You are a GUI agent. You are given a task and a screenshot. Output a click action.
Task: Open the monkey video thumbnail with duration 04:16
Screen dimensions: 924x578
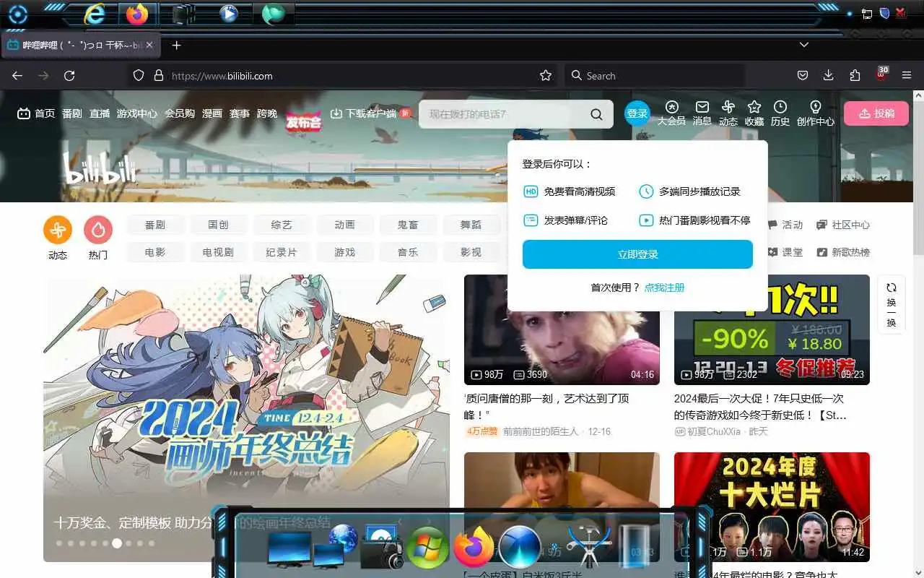(x=562, y=329)
